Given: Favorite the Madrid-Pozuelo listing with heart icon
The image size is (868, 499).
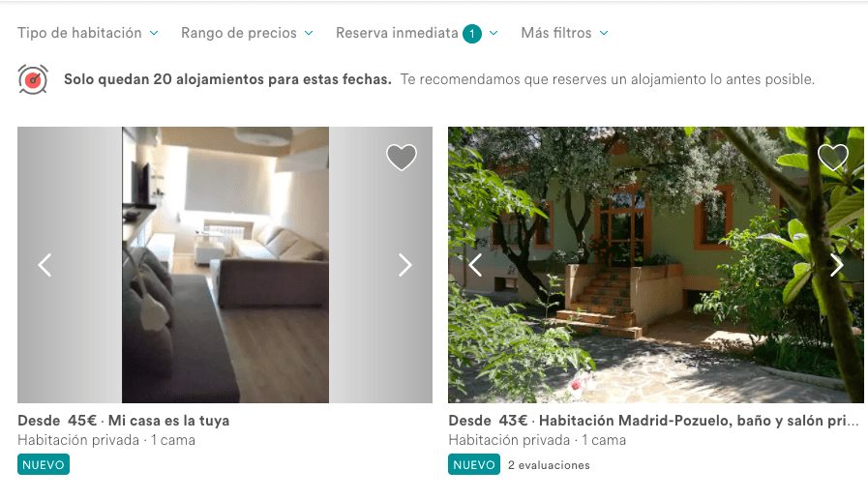Looking at the screenshot, I should pos(832,157).
